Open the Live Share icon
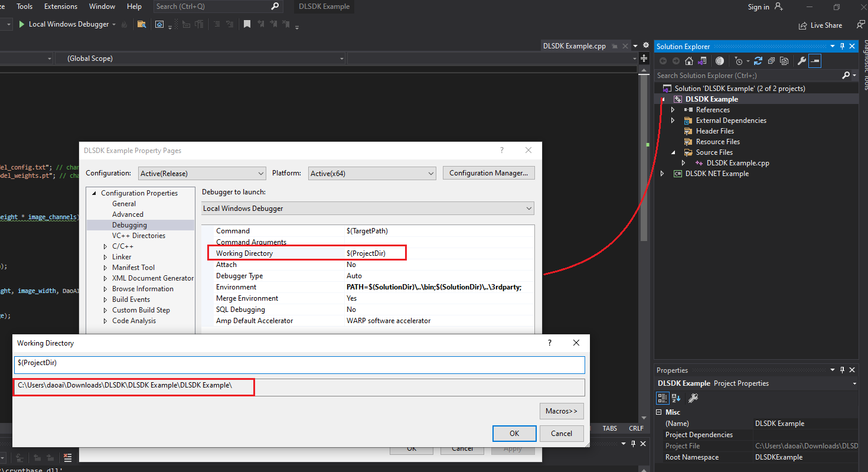Image resolution: width=868 pixels, height=472 pixels. (802, 25)
